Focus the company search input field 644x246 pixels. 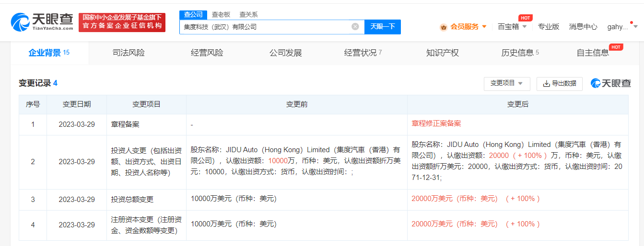pos(272,27)
